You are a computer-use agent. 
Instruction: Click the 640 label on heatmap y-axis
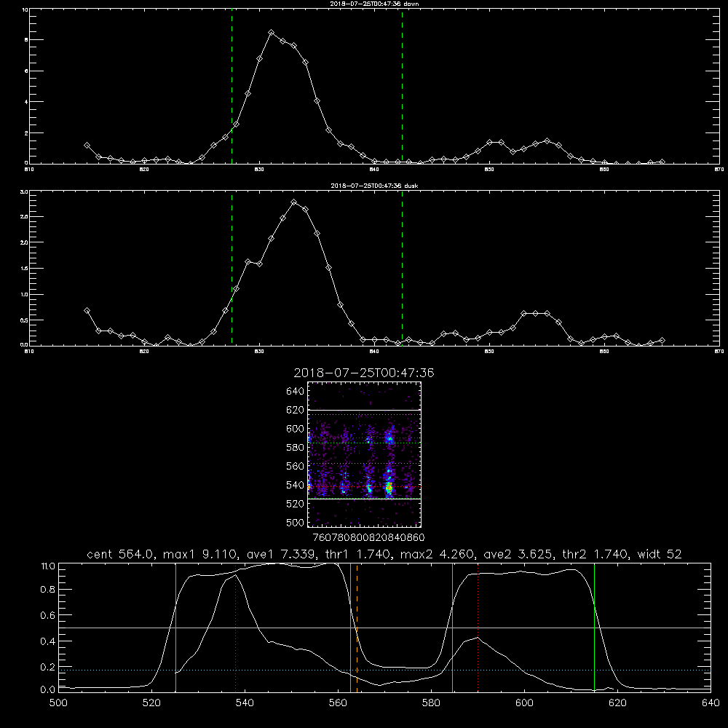coord(296,392)
